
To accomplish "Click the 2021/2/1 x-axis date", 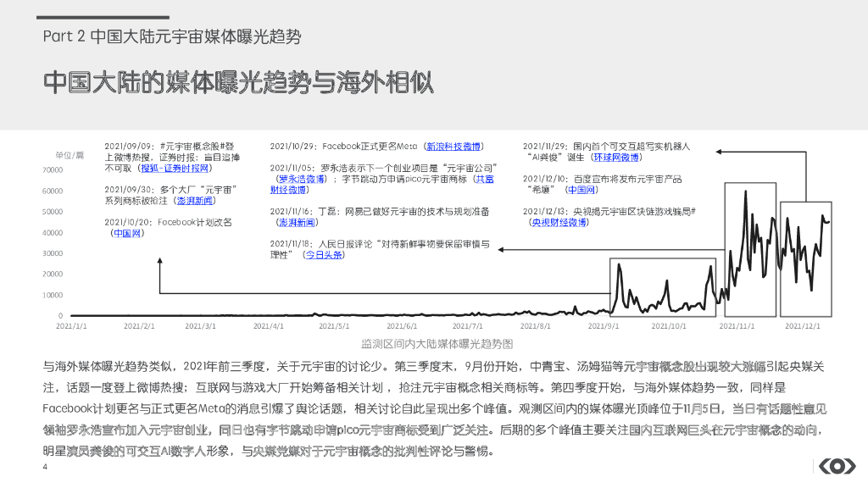I will click(x=139, y=326).
